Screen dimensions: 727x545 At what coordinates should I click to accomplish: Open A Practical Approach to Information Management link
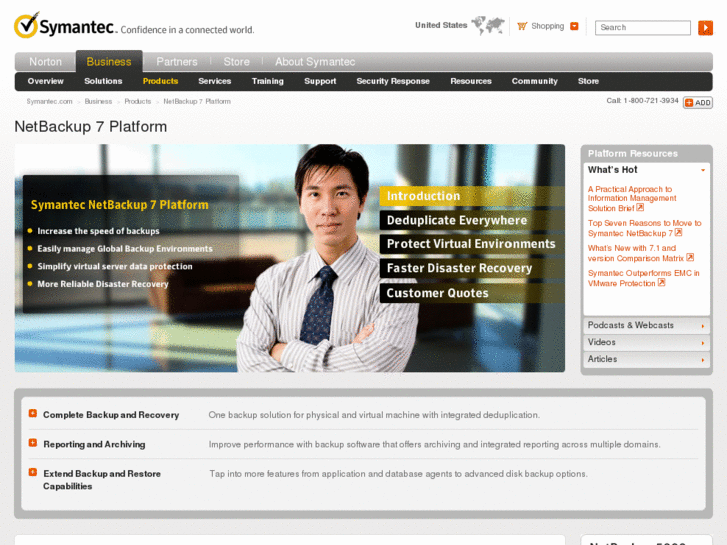[x=632, y=199]
